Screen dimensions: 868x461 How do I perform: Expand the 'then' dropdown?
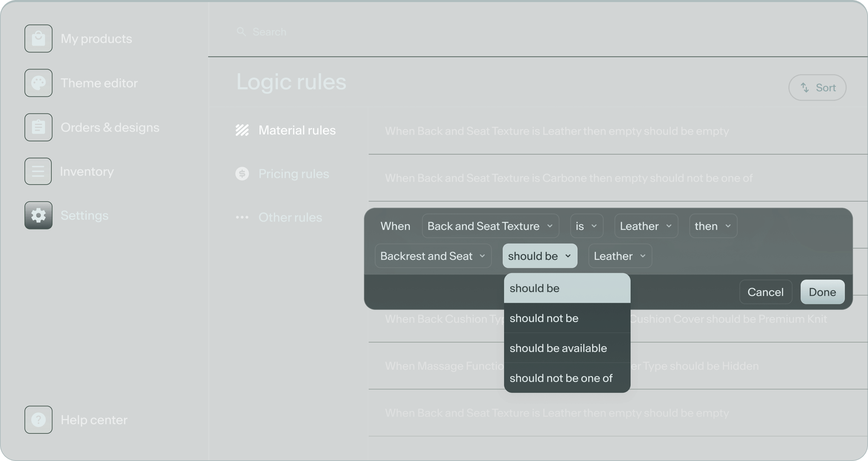click(713, 226)
